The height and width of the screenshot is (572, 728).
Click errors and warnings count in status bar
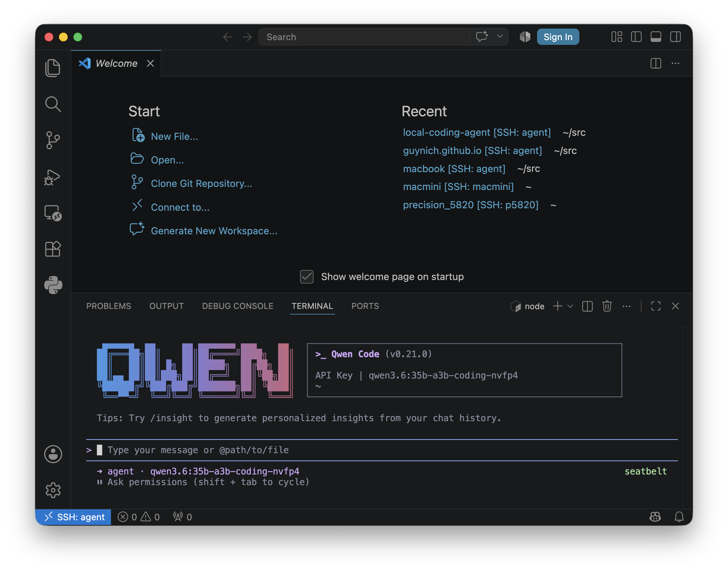[x=139, y=517]
